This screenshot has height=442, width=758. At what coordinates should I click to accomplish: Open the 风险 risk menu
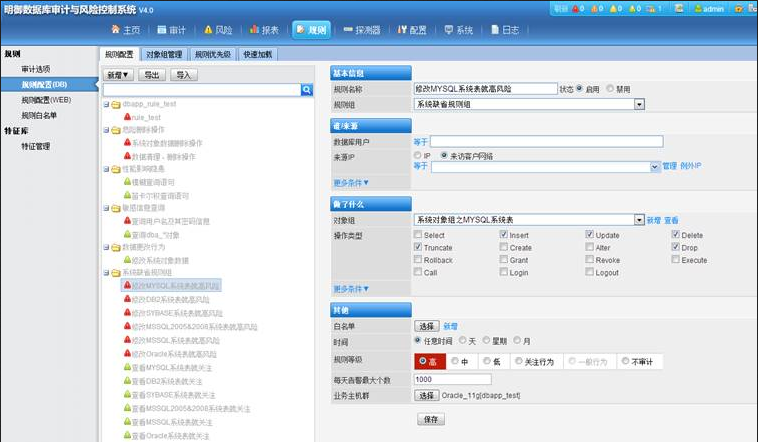pos(218,30)
